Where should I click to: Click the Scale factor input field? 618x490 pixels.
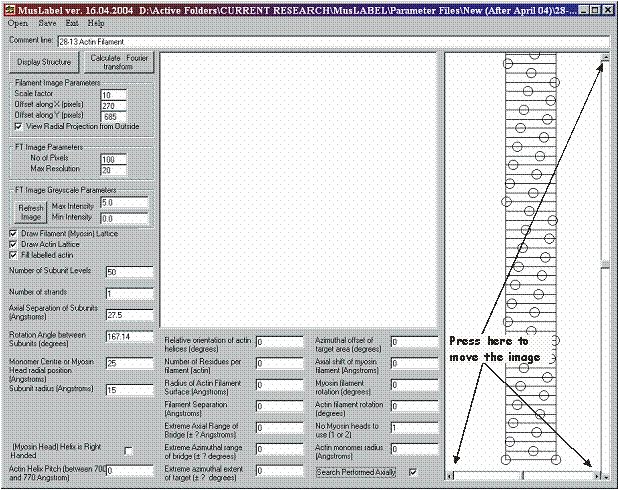tap(114, 95)
